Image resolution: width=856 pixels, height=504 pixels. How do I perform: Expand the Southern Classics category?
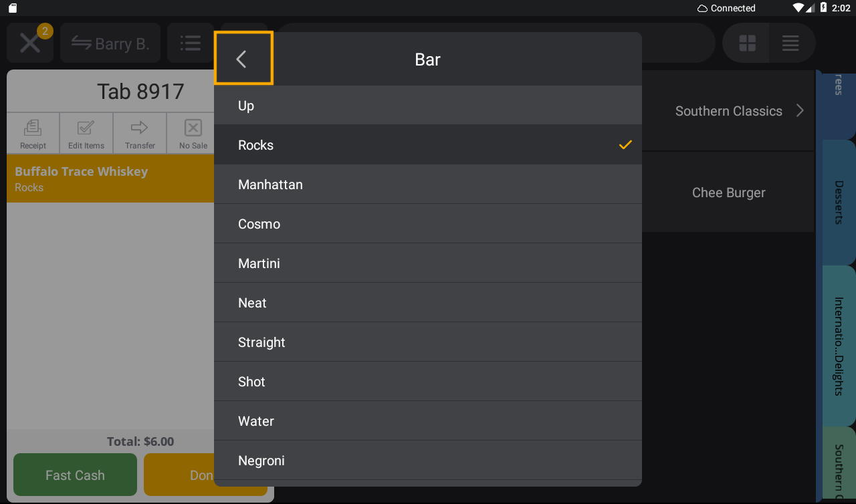[x=728, y=111]
